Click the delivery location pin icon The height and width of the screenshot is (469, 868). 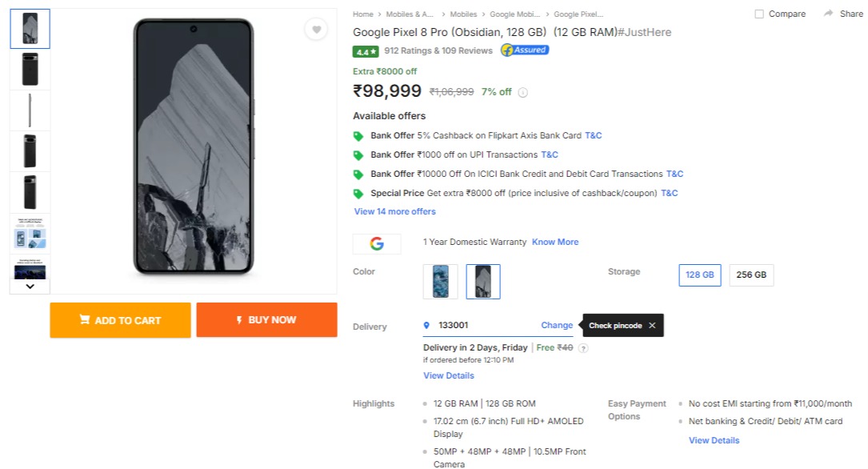[x=426, y=326]
